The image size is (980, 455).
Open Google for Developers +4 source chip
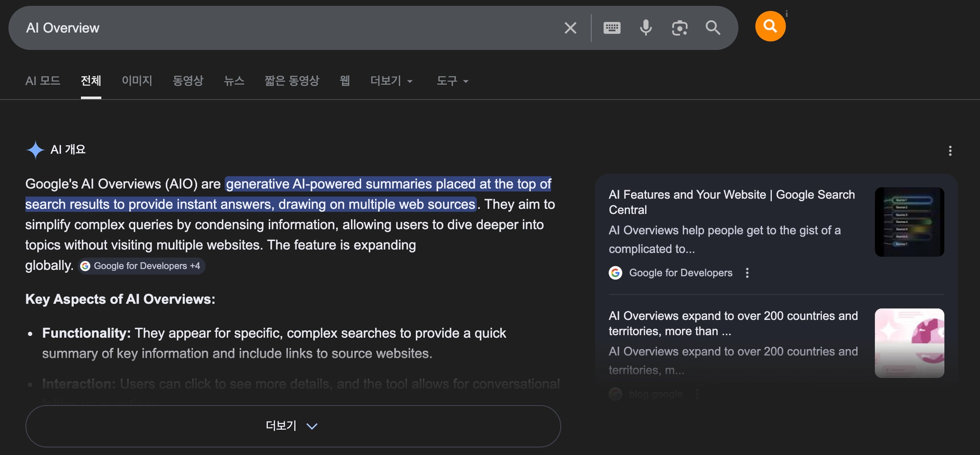(142, 266)
